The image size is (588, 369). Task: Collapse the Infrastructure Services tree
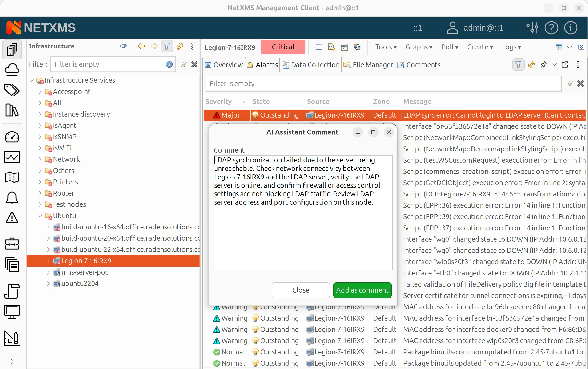(31, 80)
